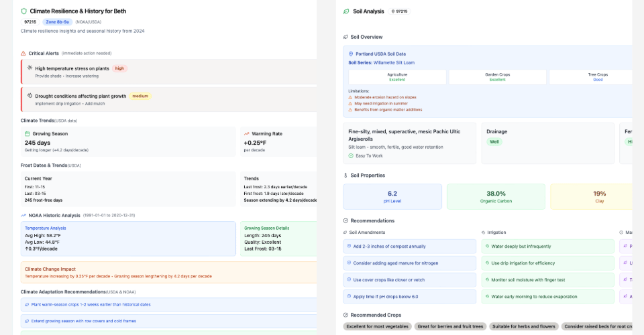Click the NOAA Historic Analysis chart icon
Viewport: 644px width, 335px height.
point(23,215)
